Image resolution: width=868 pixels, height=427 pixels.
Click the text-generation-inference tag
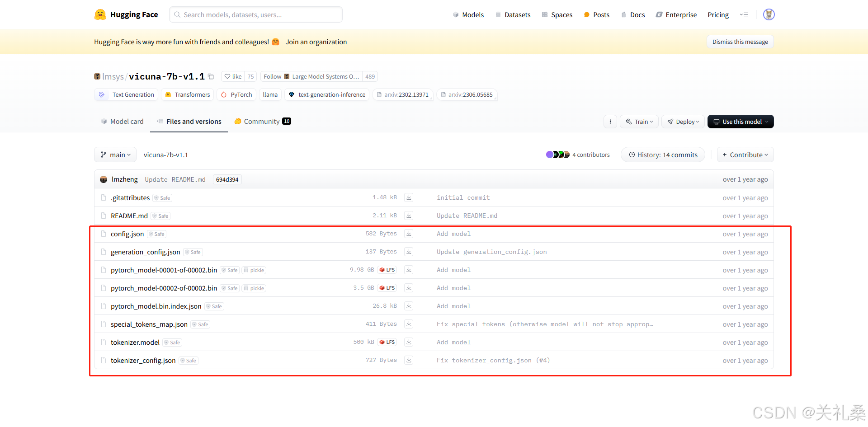327,94
